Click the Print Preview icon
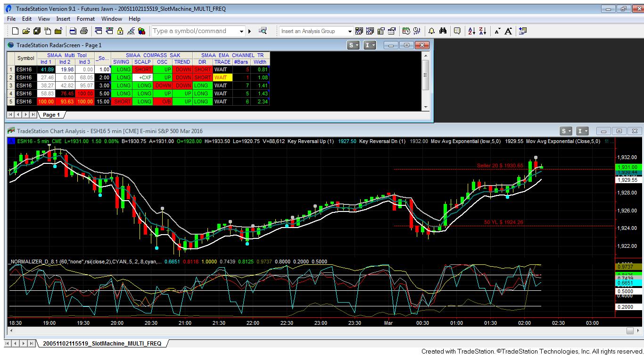 pos(73,31)
